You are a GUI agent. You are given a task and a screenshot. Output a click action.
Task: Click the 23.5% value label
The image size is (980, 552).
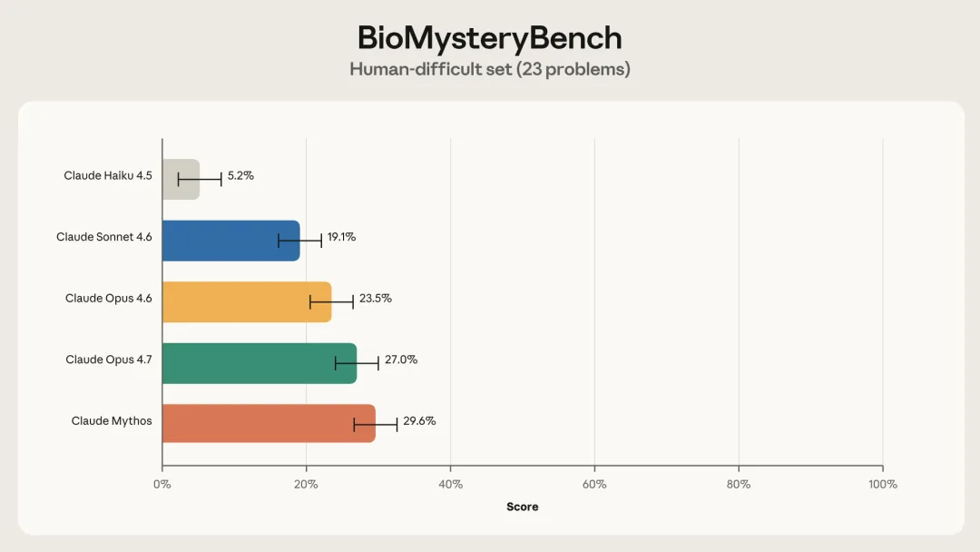(376, 299)
